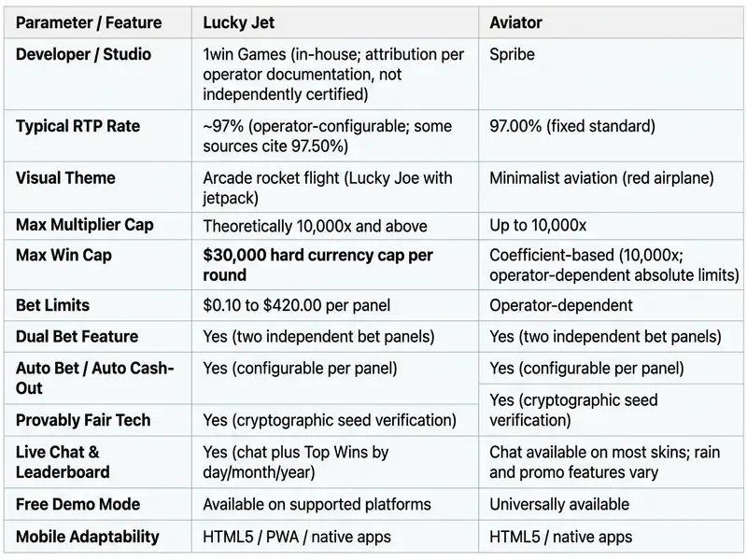Click the Lucky Jet column header
This screenshot has height=560, width=747.
335,22
